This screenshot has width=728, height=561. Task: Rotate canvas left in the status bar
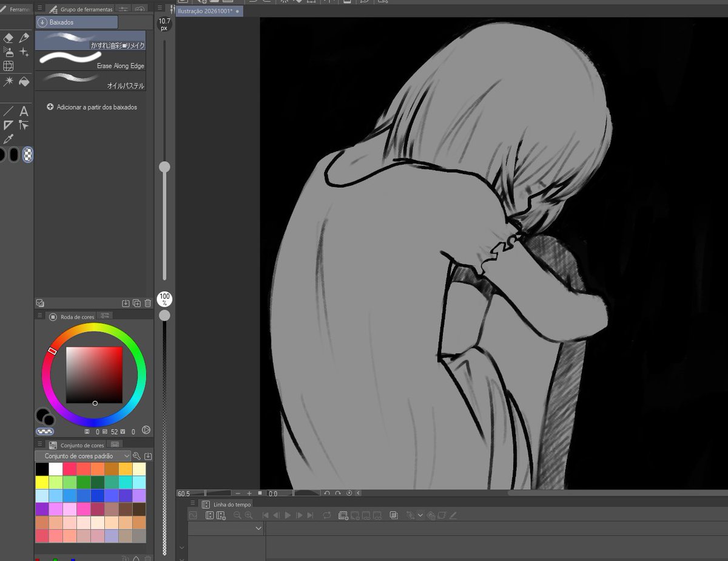(327, 494)
